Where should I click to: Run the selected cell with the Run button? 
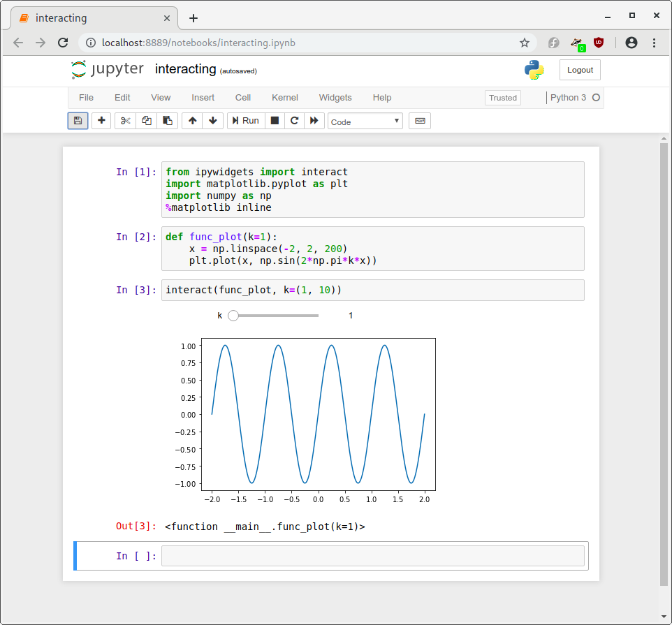click(x=245, y=120)
